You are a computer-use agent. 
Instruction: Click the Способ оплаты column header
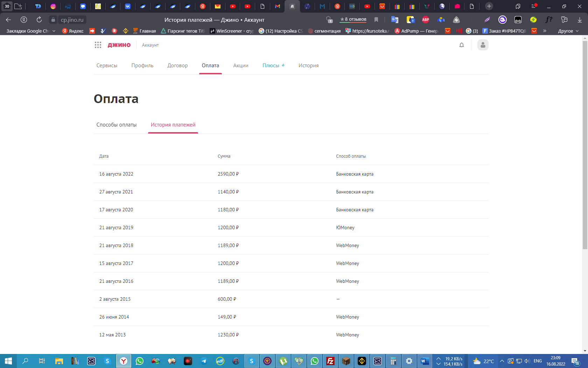[x=351, y=156]
